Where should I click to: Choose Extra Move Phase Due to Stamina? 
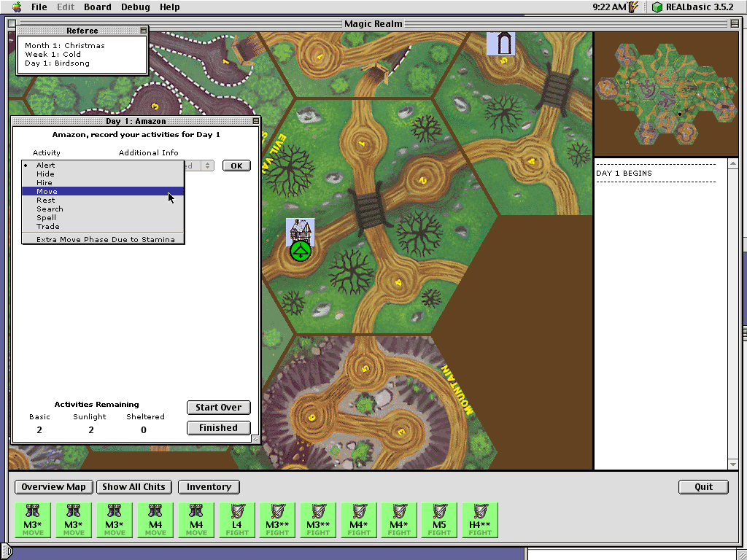click(103, 239)
